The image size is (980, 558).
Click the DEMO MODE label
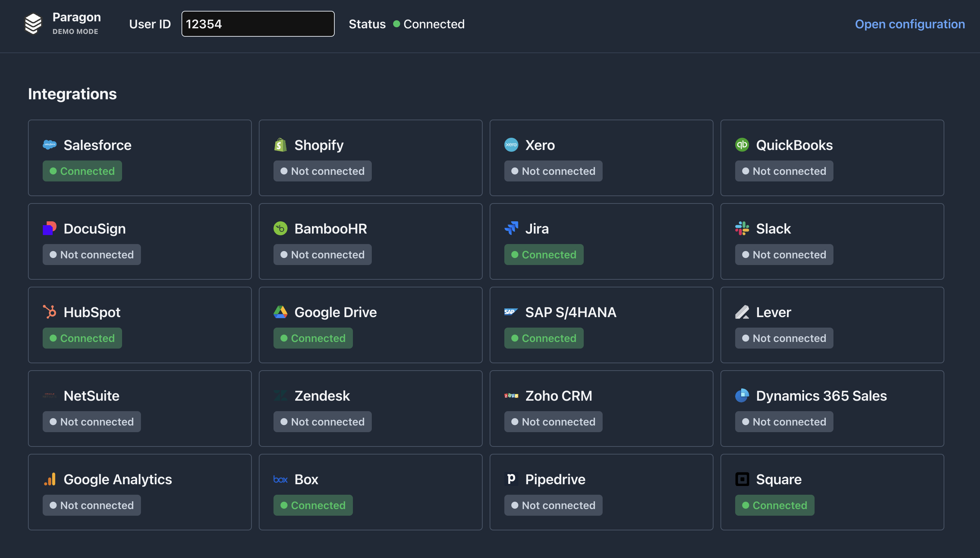(76, 31)
